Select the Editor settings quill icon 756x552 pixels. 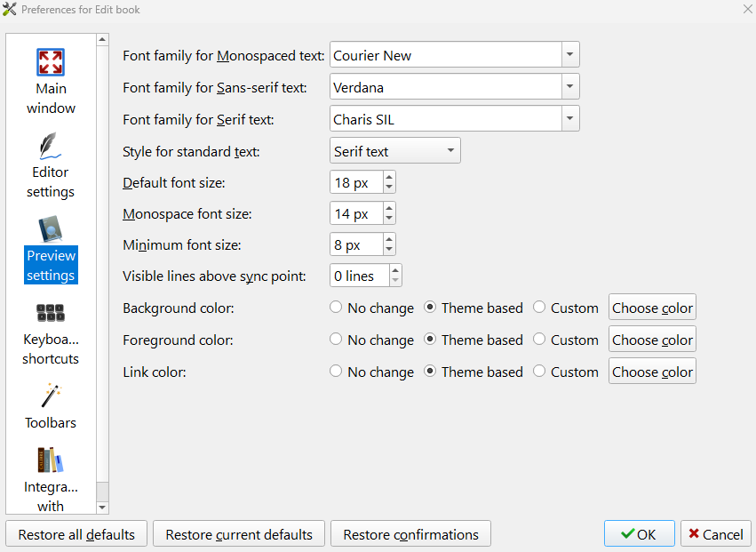point(51,146)
